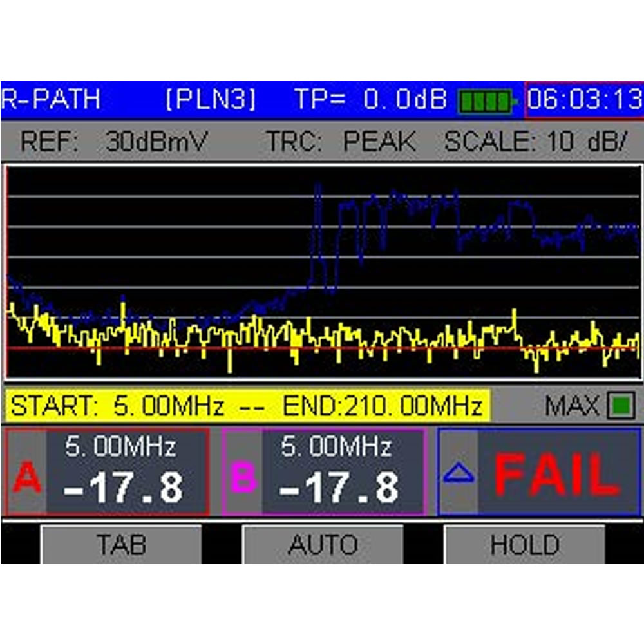Click the 06:03:13 clock display
The width and height of the screenshot is (644, 644).
[584, 100]
